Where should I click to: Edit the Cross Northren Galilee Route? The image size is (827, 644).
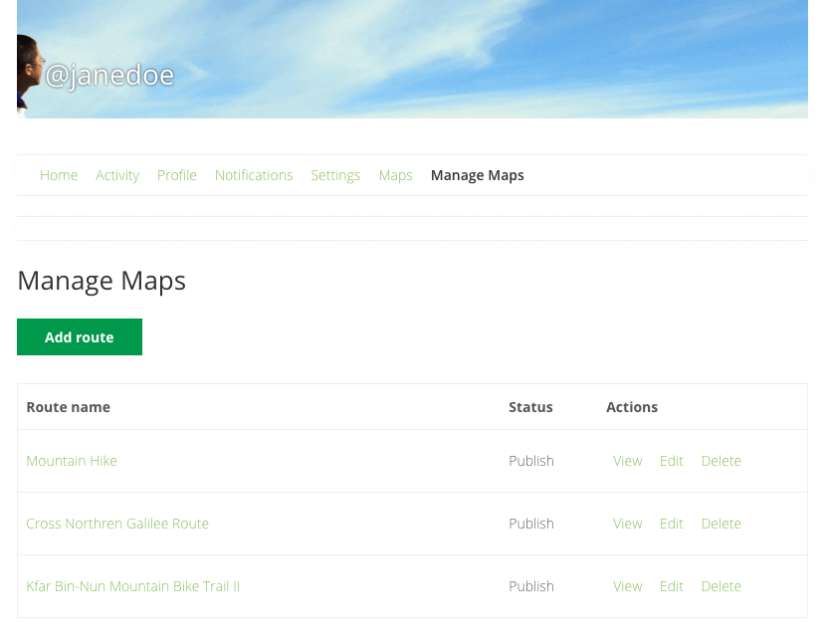pyautogui.click(x=671, y=524)
